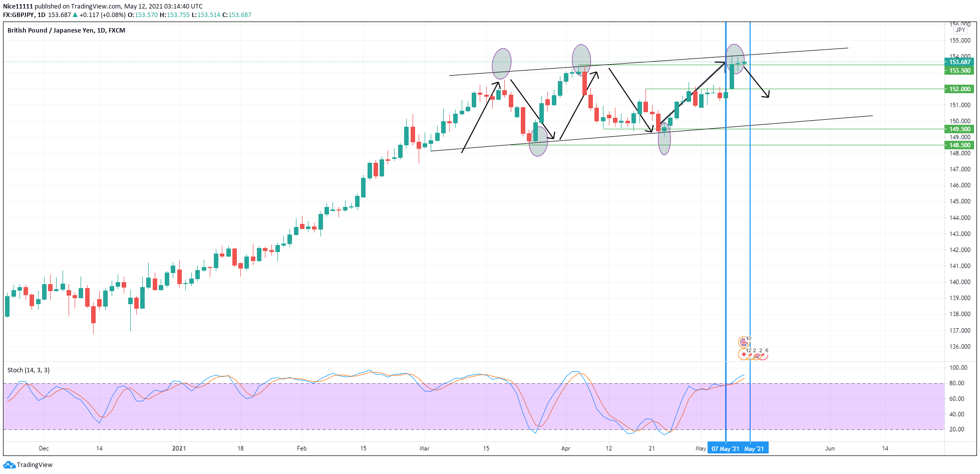Open the UK flag economic event marker labeled 10
This screenshot has width=980, height=474.
(744, 342)
